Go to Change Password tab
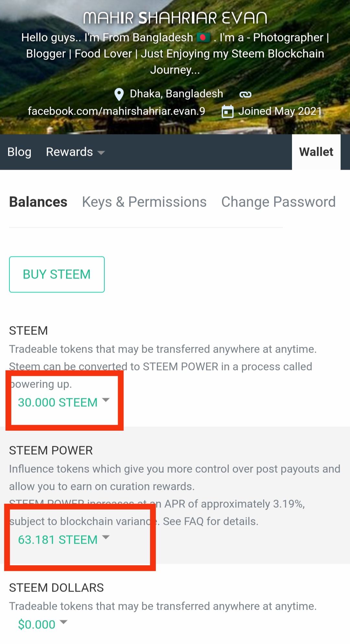This screenshot has height=644, width=350. pos(278,202)
